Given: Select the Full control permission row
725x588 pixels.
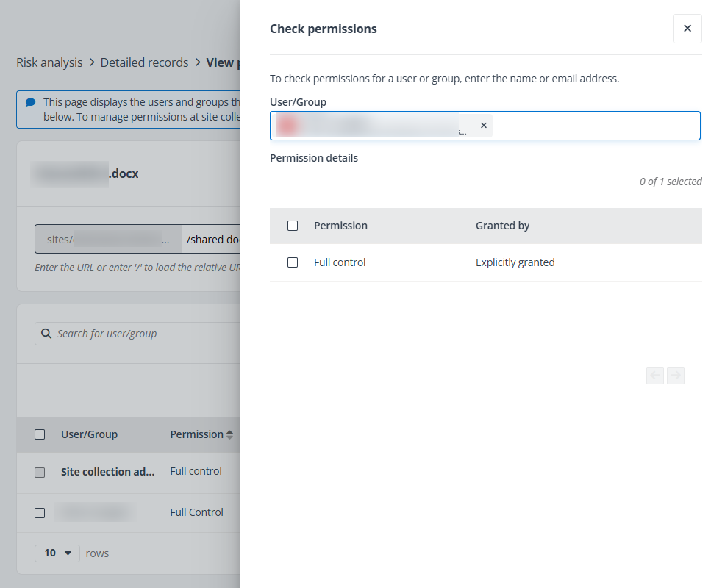Looking at the screenshot, I should 340,262.
